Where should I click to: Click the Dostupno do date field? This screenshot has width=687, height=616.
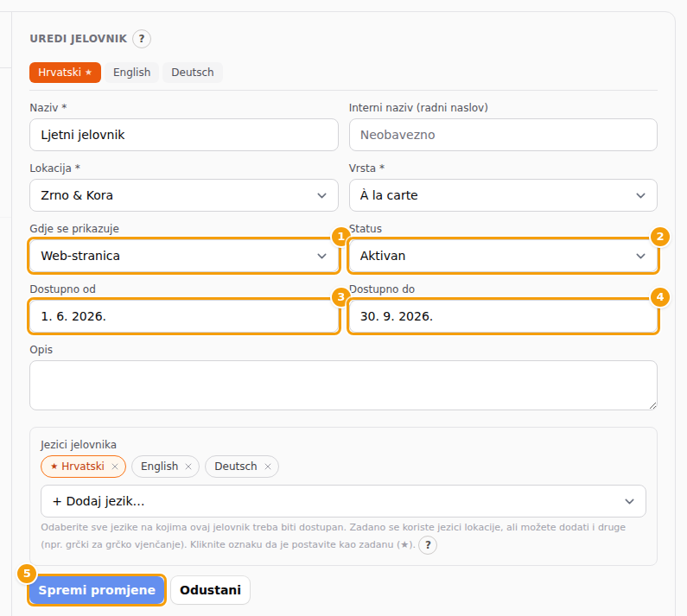point(503,316)
